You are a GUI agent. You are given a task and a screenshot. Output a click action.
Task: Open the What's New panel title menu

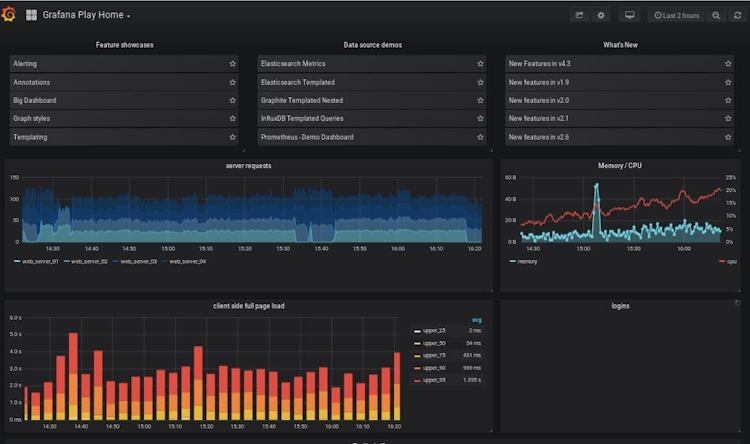click(620, 45)
